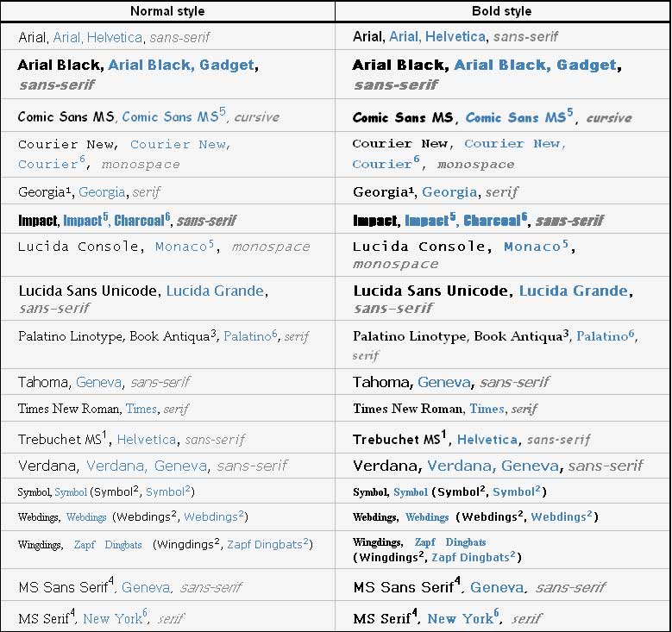Select the blue Lucida Grande text in the bold column
Image resolution: width=672 pixels, height=632 pixels.
tap(574, 291)
